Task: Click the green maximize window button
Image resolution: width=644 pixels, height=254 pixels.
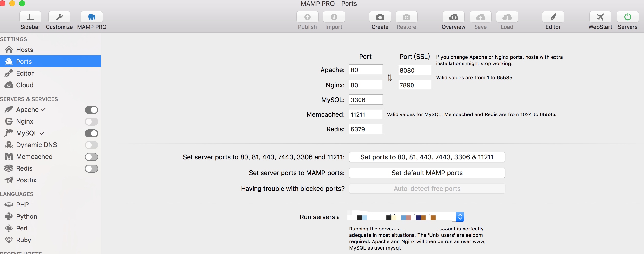Action: click(x=22, y=3)
